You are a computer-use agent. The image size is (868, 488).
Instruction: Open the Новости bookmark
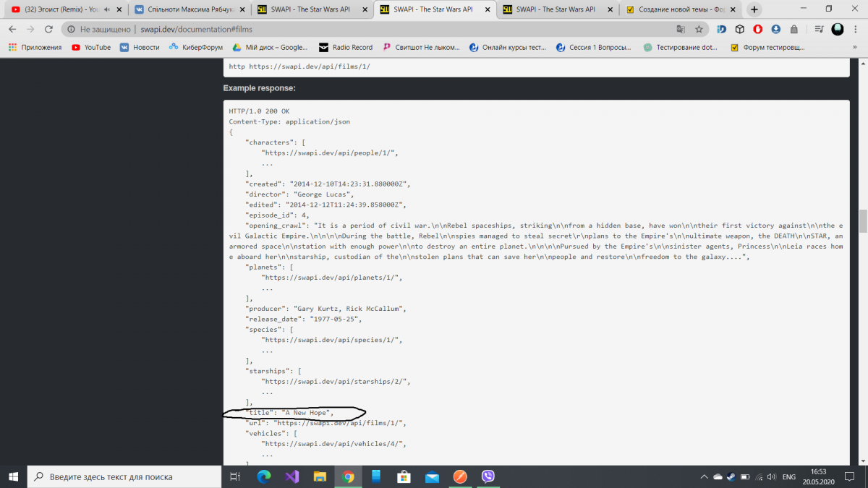point(140,47)
